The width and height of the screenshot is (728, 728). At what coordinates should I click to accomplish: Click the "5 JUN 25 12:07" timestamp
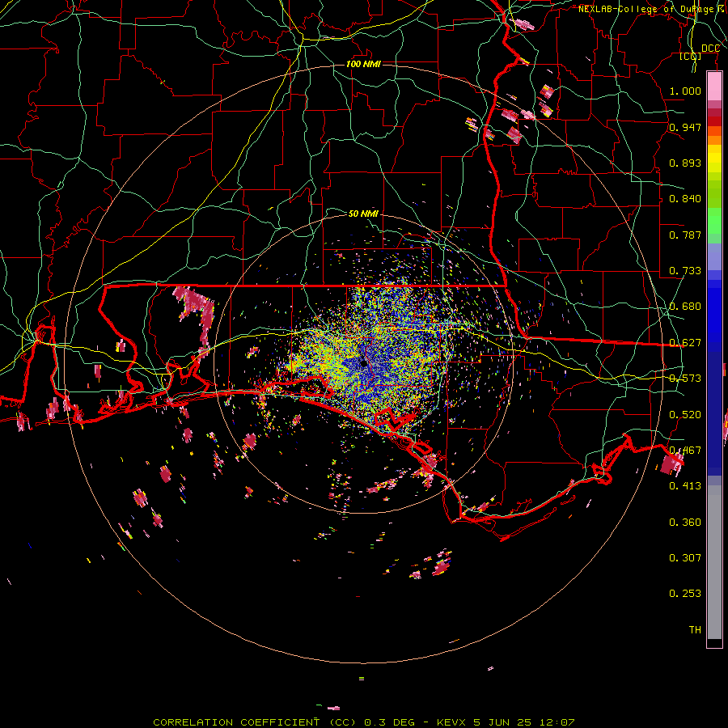pos(524,722)
